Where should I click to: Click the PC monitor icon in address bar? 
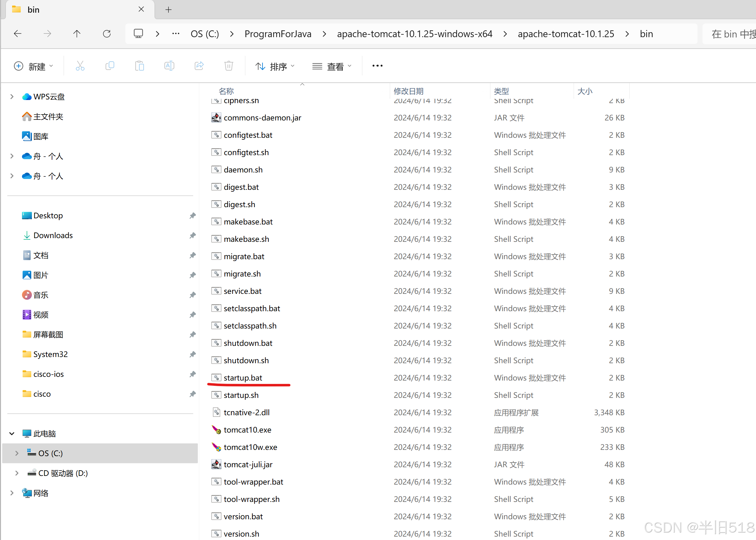click(138, 33)
